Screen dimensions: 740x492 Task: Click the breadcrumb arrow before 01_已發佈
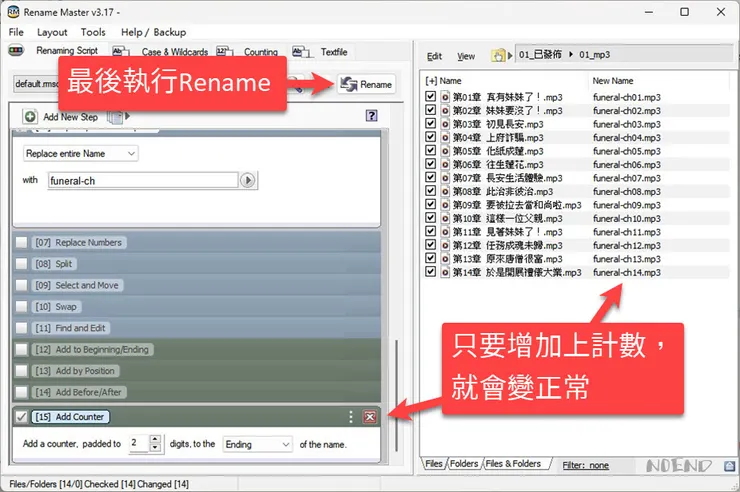[510, 56]
